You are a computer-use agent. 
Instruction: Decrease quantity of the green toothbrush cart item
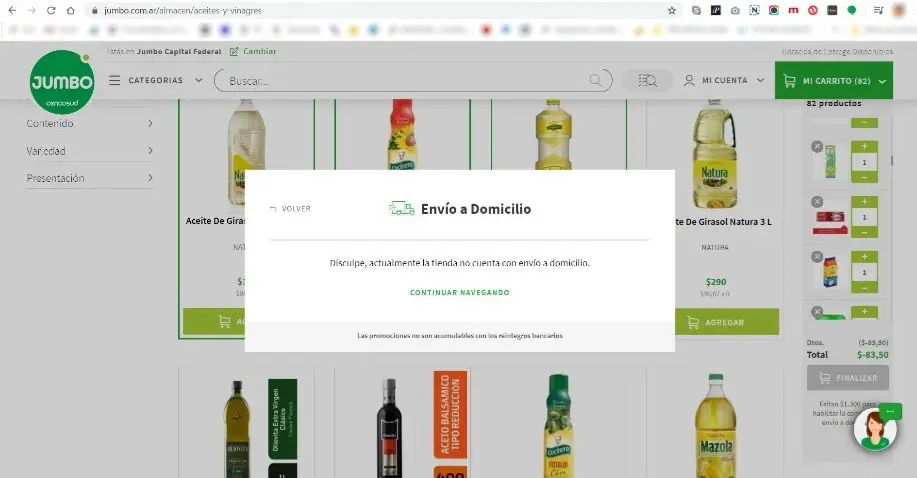point(864,177)
